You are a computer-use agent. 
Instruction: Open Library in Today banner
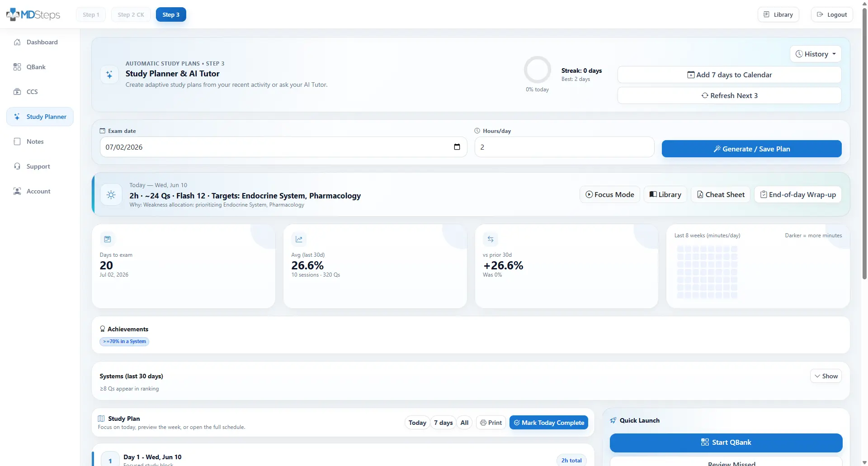pyautogui.click(x=665, y=194)
